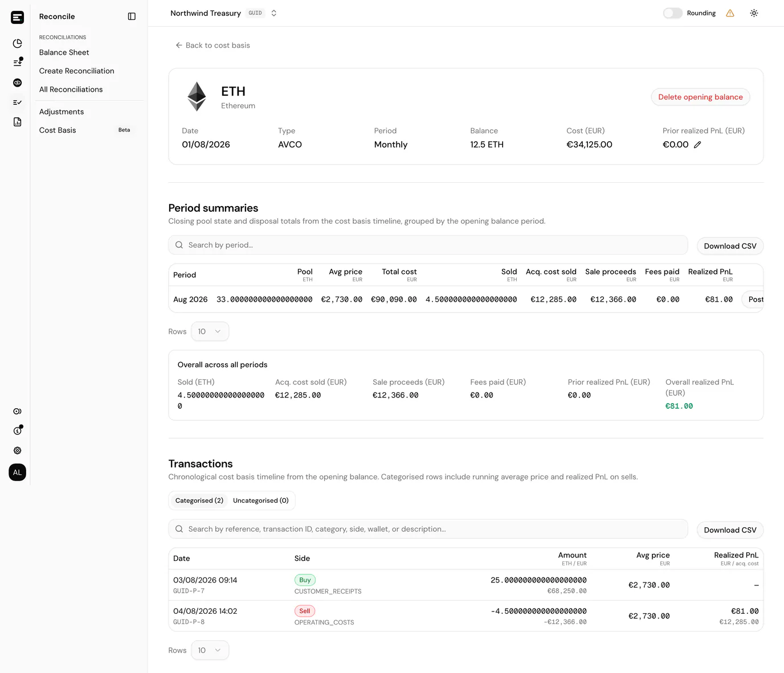Toggle the Rounding switch

pyautogui.click(x=673, y=13)
